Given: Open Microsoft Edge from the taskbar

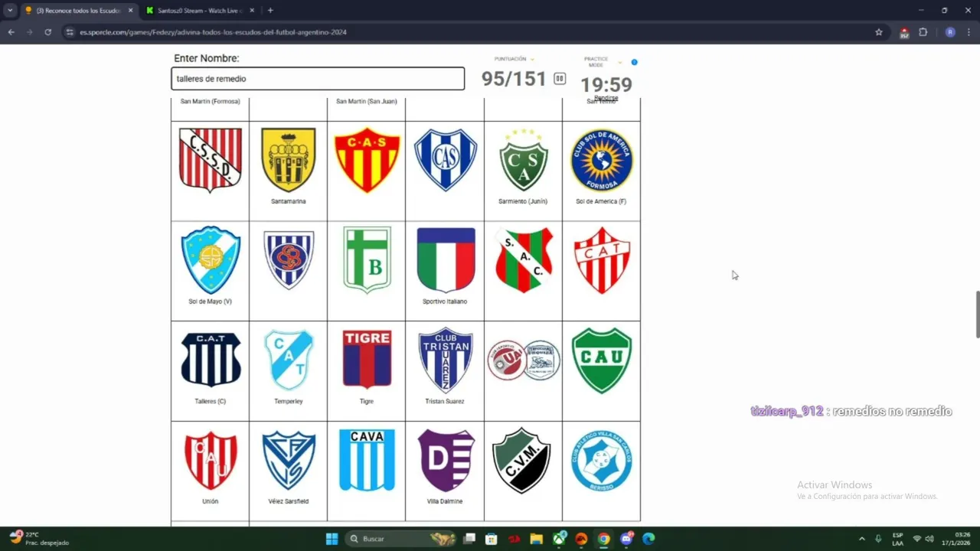Looking at the screenshot, I should pos(648,539).
